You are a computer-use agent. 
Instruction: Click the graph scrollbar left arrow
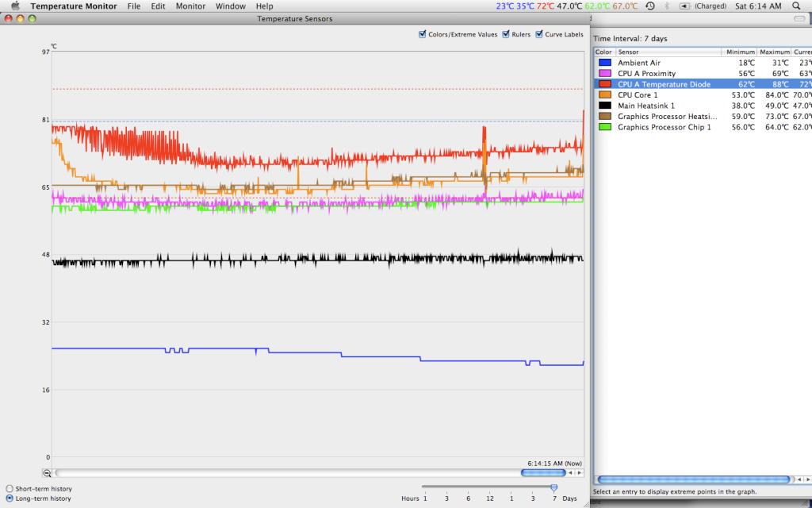570,473
